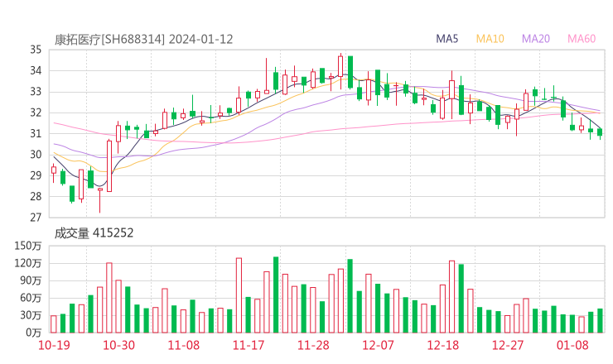Screen dimensions: 613x364
Task: Click the MA5 legend label
Action: (x=446, y=39)
